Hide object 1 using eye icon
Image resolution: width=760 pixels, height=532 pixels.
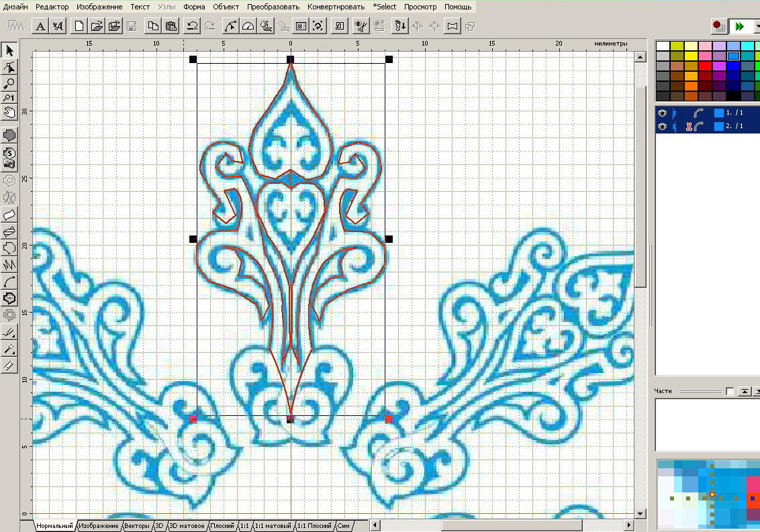tap(662, 113)
